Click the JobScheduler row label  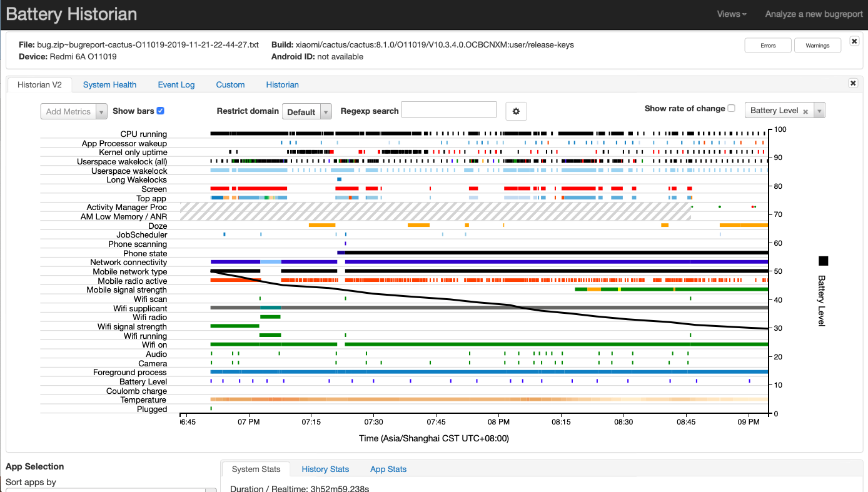tap(142, 235)
